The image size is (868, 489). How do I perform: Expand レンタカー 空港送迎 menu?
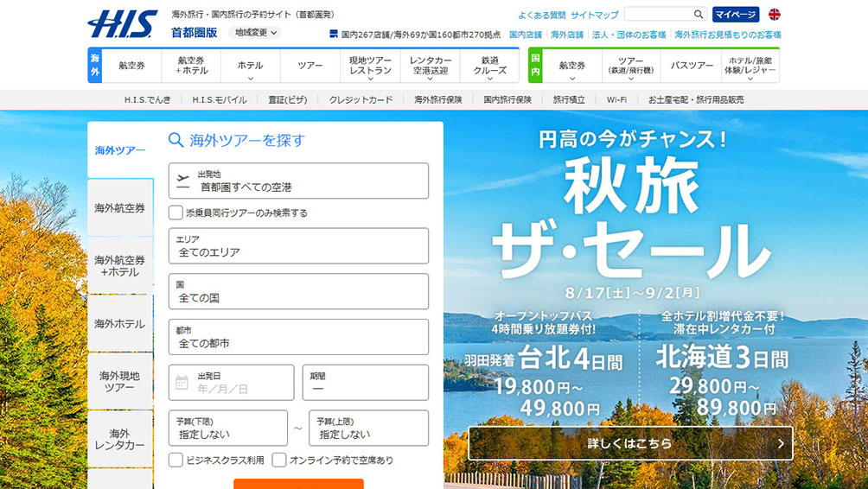pos(431,66)
